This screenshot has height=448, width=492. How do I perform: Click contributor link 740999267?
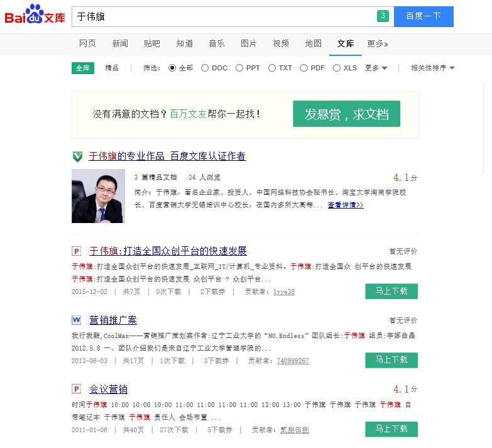click(x=293, y=361)
